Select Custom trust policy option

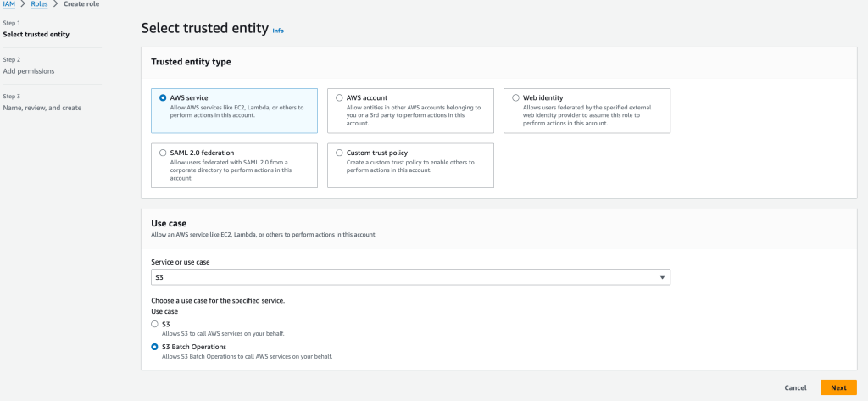click(x=339, y=153)
